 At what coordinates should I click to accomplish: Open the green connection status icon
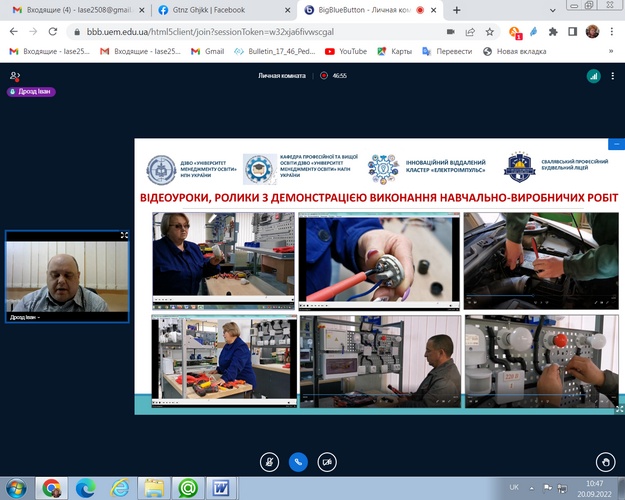coord(592,75)
